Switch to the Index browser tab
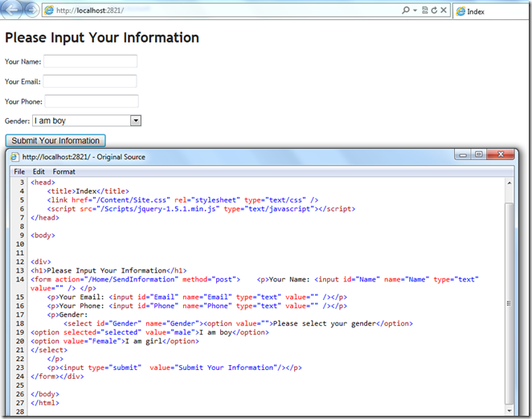Image resolution: width=532 pixels, height=419 pixels. click(490, 11)
